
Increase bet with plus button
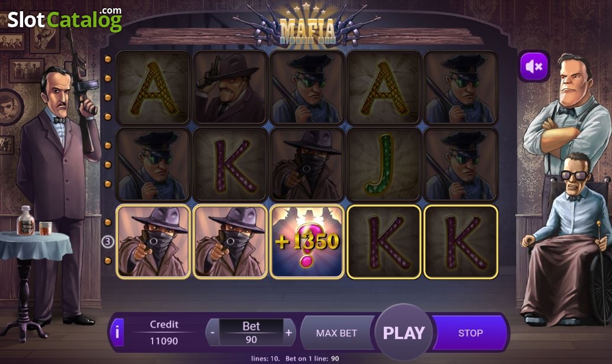coord(289,333)
